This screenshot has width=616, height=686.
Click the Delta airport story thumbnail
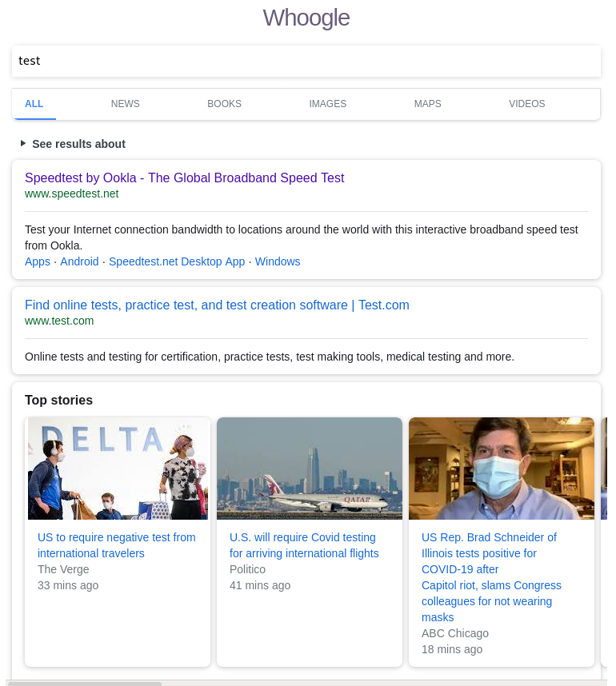click(118, 469)
